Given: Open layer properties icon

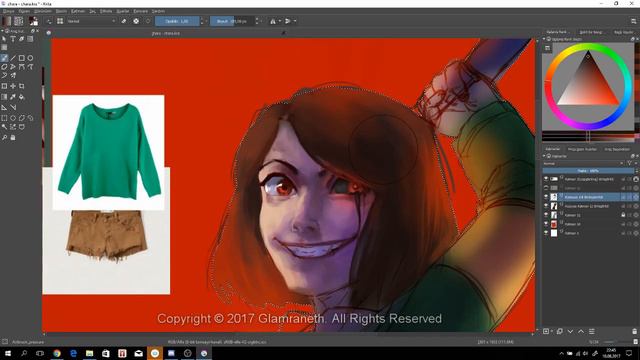Looking at the screenshot, I should click(x=591, y=331).
